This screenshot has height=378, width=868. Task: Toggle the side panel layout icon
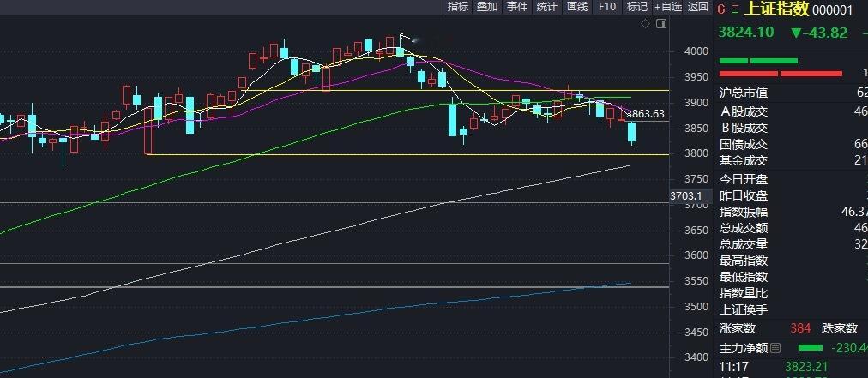661,23
